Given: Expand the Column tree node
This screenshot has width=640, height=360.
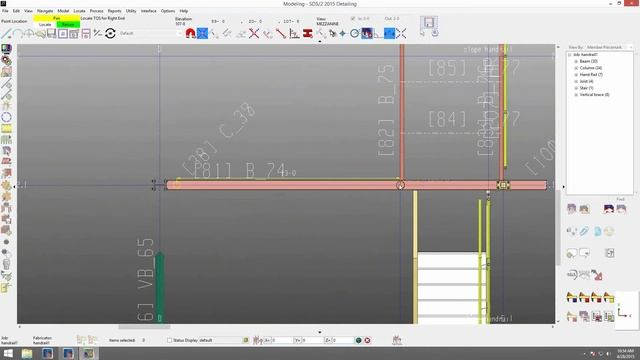Looking at the screenshot, I should pyautogui.click(x=576, y=68).
